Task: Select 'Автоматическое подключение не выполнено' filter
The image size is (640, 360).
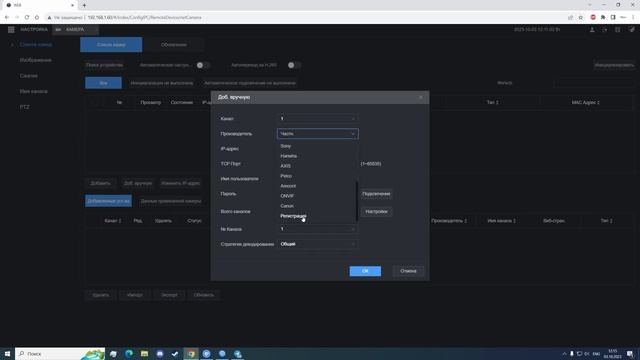Action: 250,83
